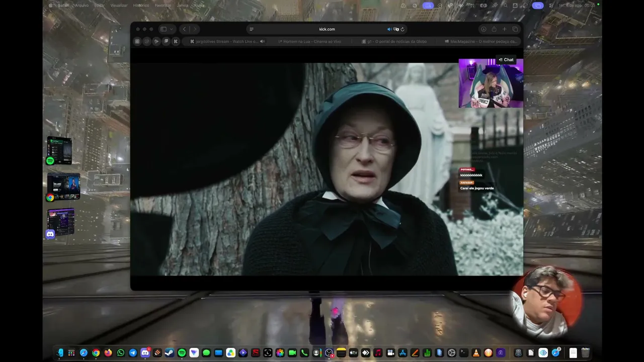Show Safari downloads
The image size is (644, 362).
484,29
